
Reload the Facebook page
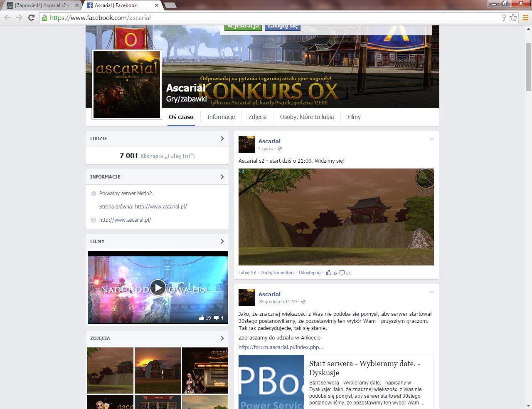point(31,17)
